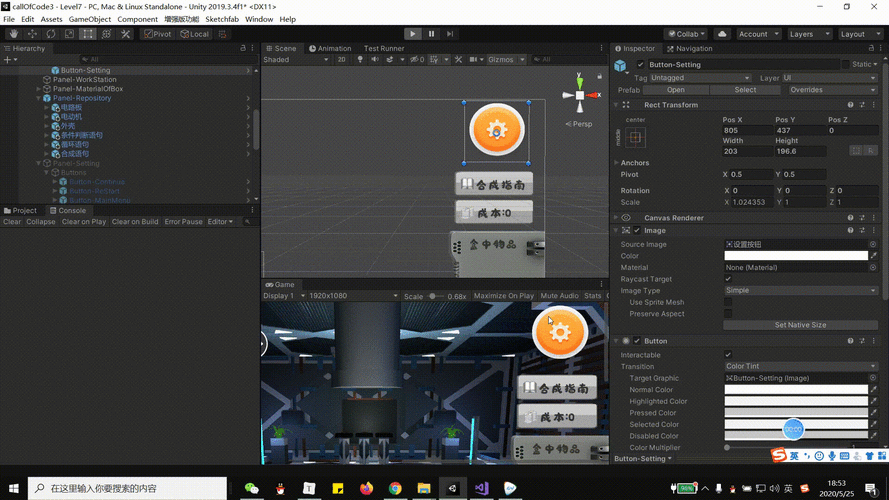Collapse Panel-Repository in Hierarchy
Screen dimensions: 889x500
tap(39, 98)
